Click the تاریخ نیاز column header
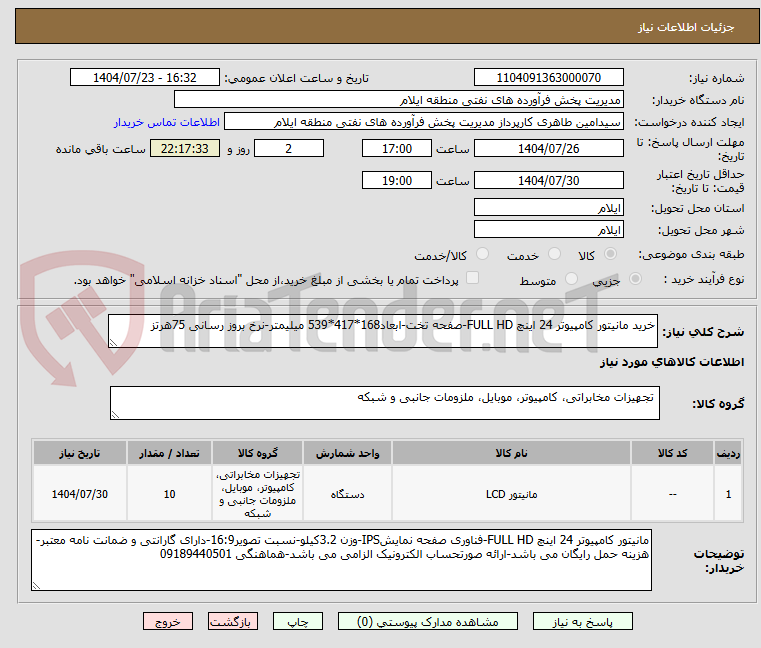The width and height of the screenshot is (761, 648). coord(80,453)
